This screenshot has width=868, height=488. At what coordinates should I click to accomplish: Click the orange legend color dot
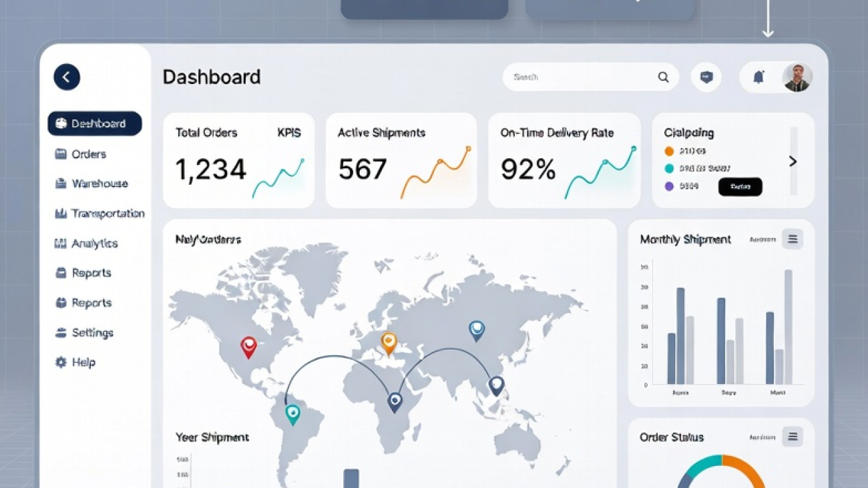click(x=669, y=152)
